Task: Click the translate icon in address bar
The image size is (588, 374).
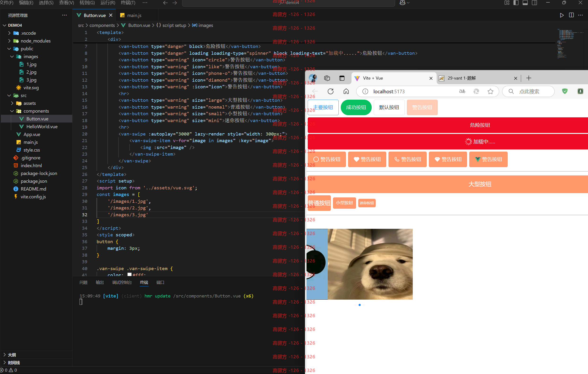Action: point(462,91)
